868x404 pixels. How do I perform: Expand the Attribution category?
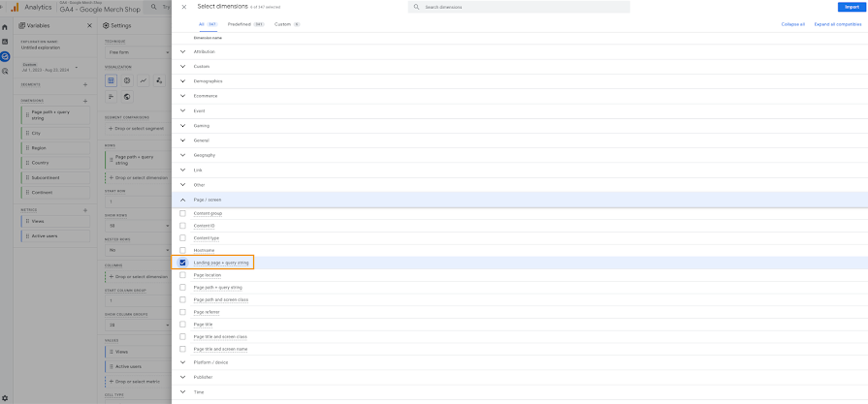[x=183, y=51]
